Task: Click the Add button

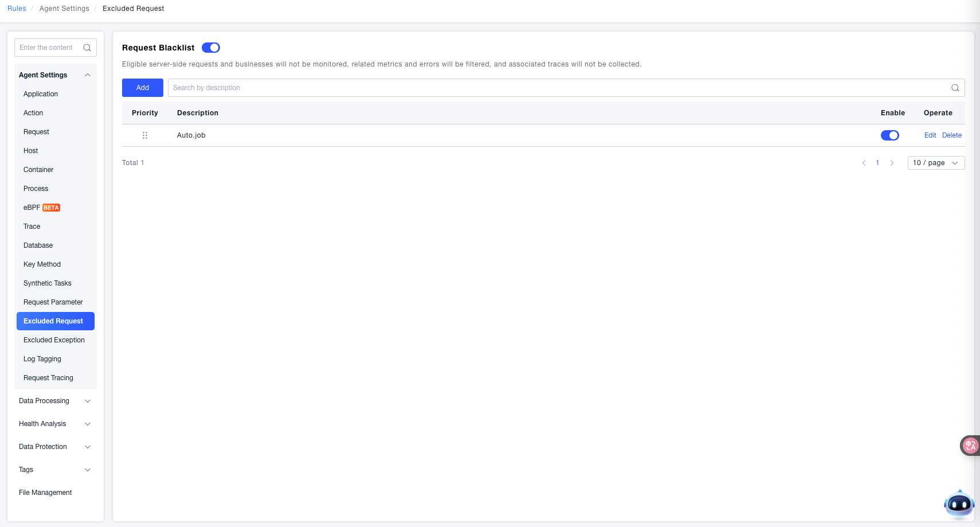Action: click(143, 88)
